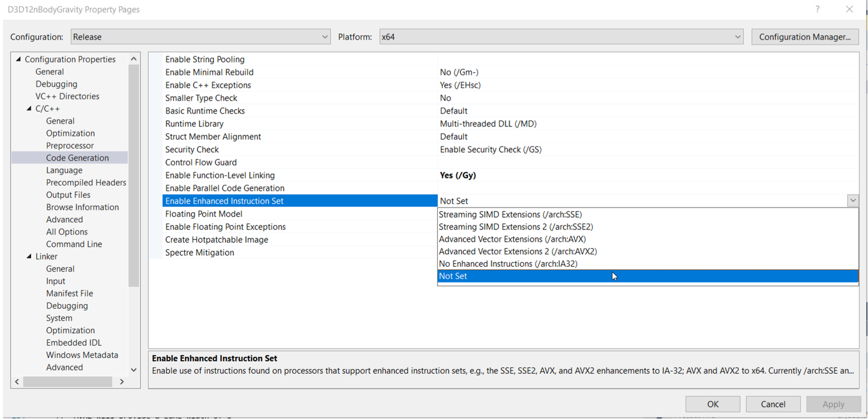The height and width of the screenshot is (419, 868).
Task: Select the Runtime Library property row
Action: [511, 124]
